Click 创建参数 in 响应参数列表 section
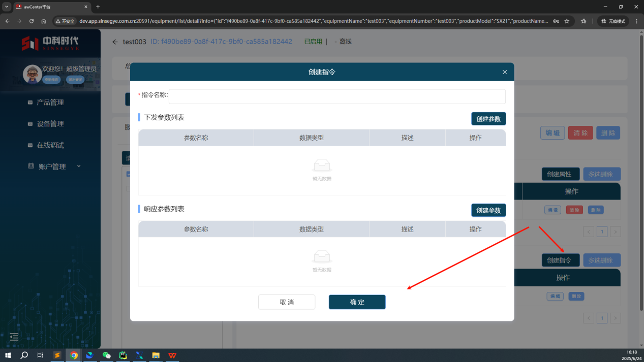The image size is (644, 362). [x=488, y=210]
